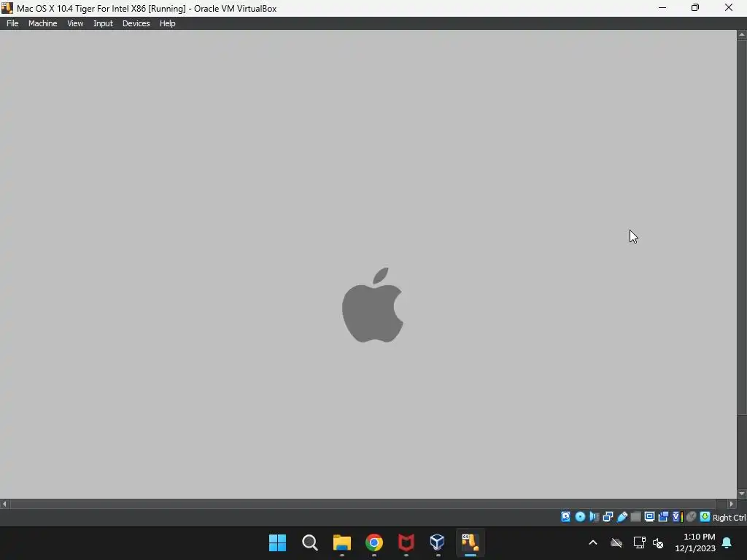Viewport: 747px width, 560px height.
Task: Click the audio indicator icon in status bar
Action: (594, 517)
